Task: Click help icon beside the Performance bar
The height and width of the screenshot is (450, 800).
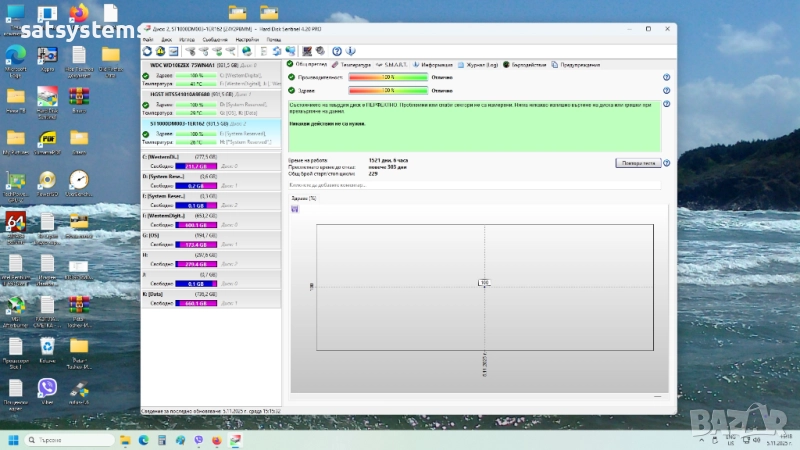Action: [666, 76]
